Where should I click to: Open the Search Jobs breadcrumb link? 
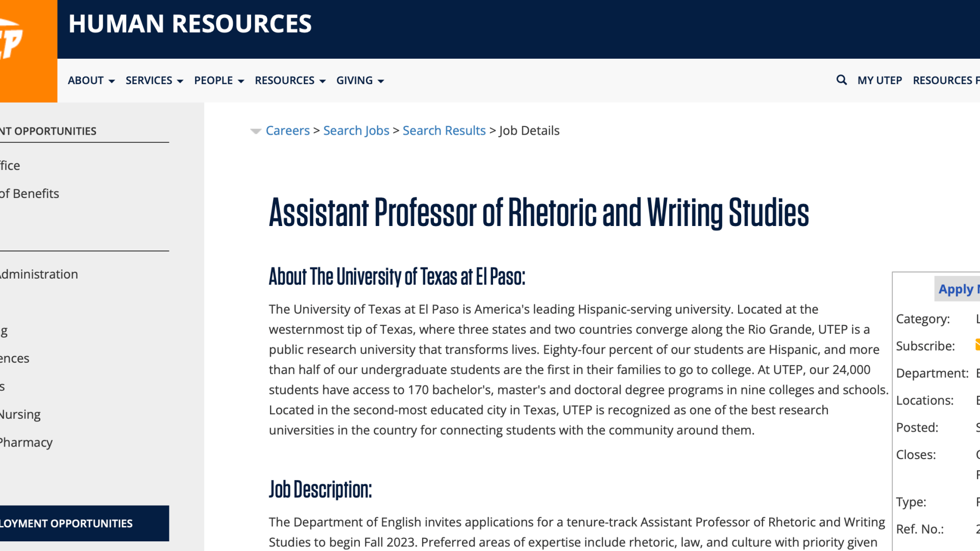[x=356, y=131]
